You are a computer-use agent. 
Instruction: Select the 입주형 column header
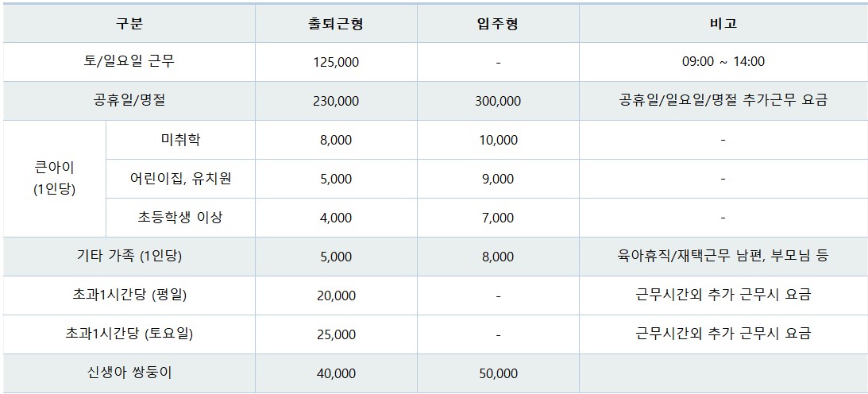click(498, 24)
